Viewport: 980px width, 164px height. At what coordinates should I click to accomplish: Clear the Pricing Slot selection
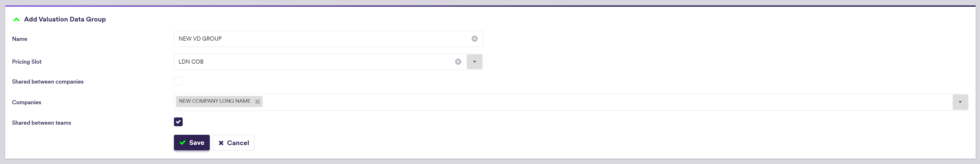pos(458,62)
